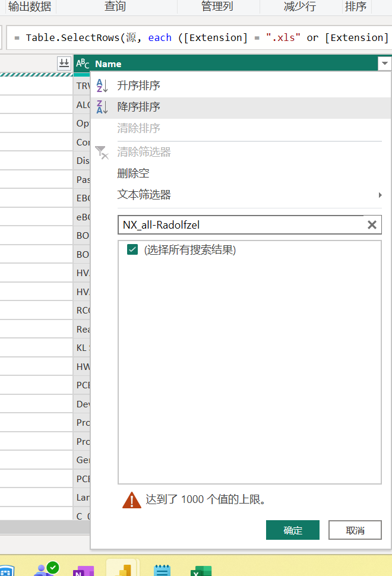Click the warning icon next to 1000 limit message

[x=132, y=500]
